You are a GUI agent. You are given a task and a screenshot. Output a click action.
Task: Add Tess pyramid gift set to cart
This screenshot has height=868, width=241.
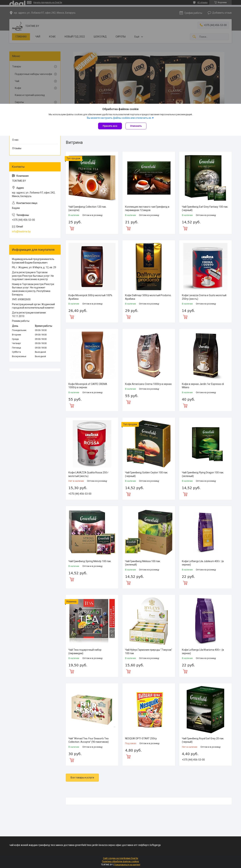tap(72, 671)
